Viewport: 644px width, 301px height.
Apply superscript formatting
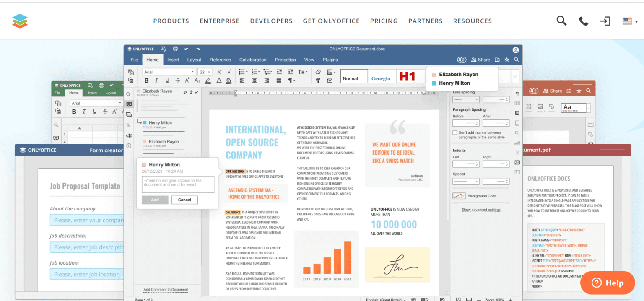coord(187,80)
